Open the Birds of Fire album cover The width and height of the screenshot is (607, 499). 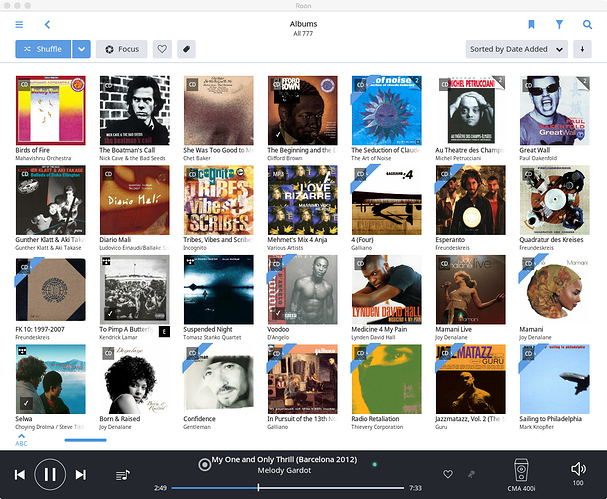pyautogui.click(x=50, y=110)
